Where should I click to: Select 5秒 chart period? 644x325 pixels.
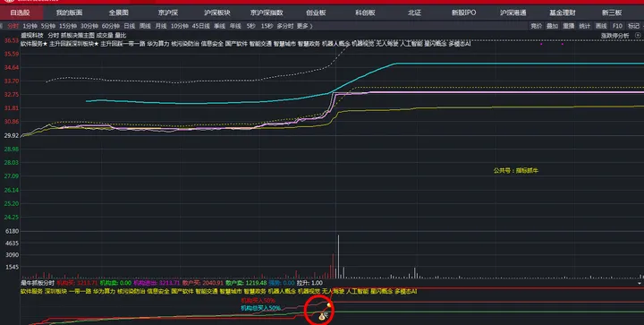(251, 26)
